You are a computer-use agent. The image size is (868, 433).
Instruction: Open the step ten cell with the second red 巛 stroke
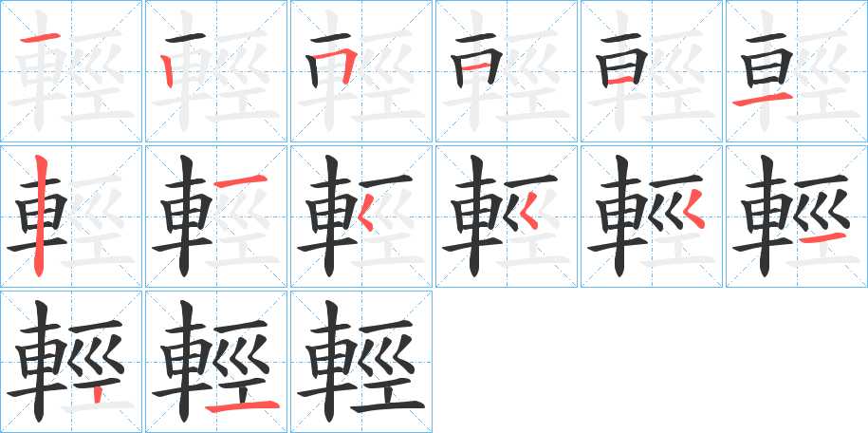(x=507, y=216)
